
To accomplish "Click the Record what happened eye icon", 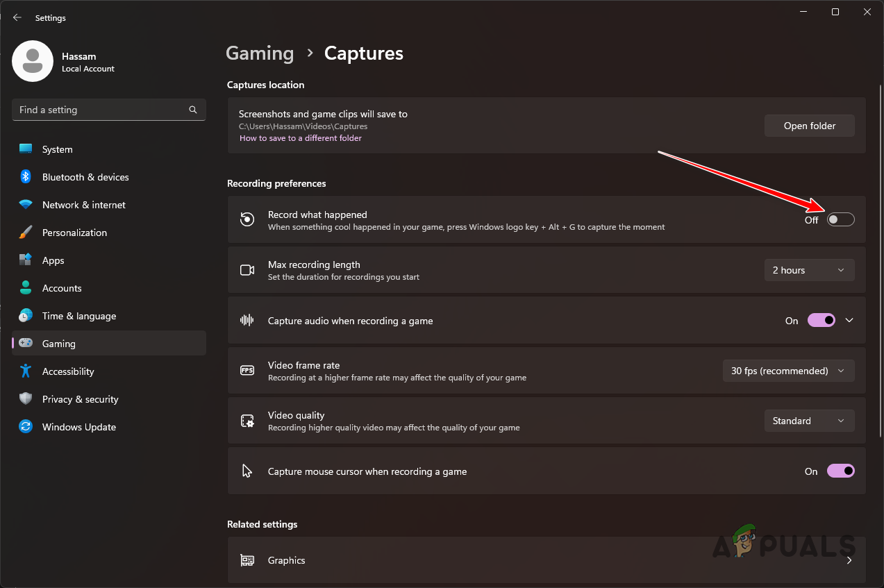I will [247, 219].
